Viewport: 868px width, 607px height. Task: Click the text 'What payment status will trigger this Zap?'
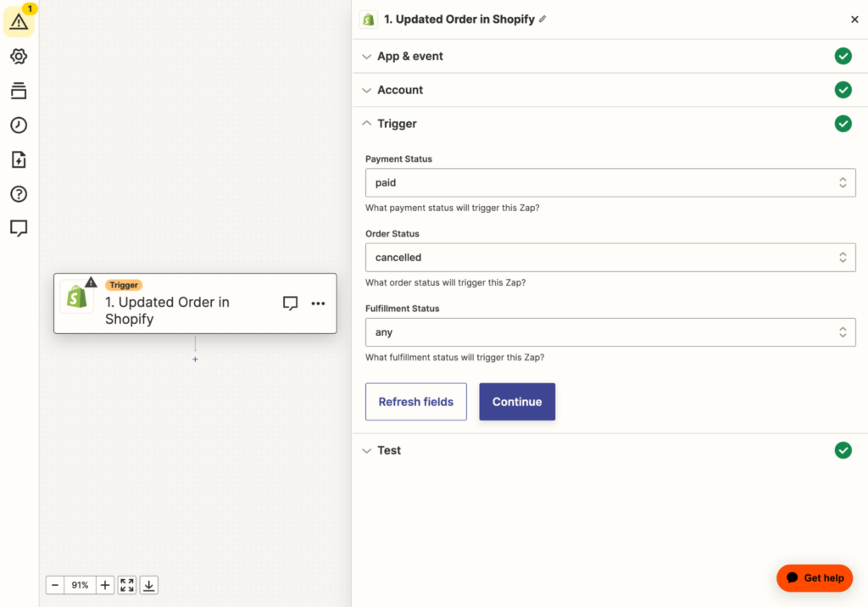coord(453,208)
